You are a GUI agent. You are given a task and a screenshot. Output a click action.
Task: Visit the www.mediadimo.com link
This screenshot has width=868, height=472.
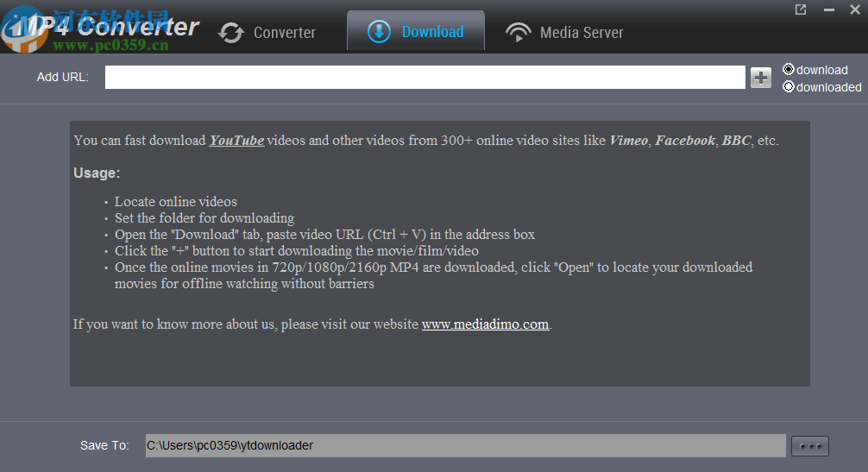(486, 324)
